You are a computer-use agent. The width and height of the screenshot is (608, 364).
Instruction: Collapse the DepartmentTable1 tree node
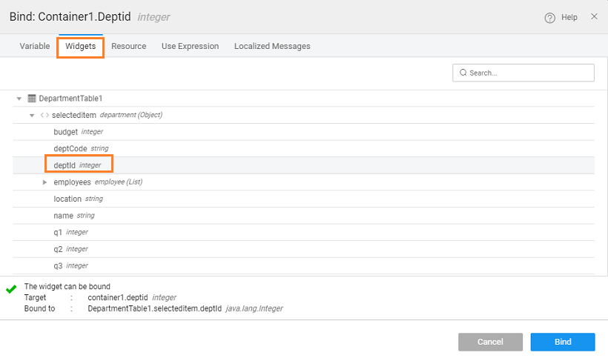pyautogui.click(x=19, y=99)
